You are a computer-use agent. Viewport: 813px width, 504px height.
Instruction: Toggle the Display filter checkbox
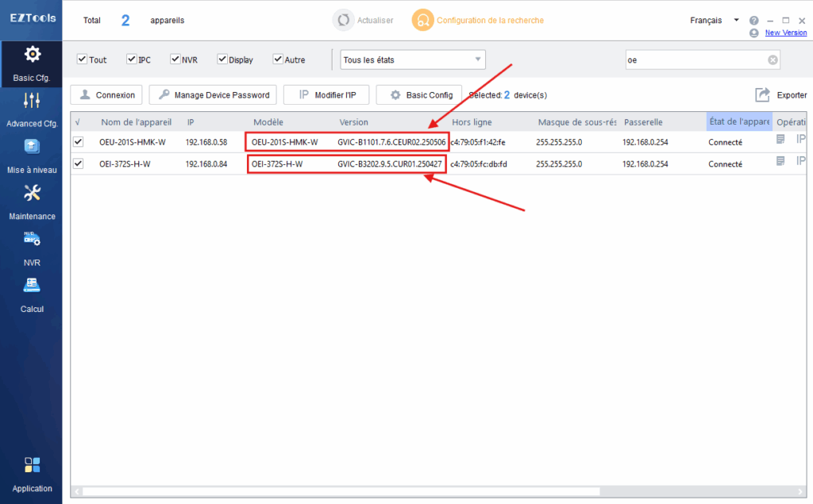222,59
